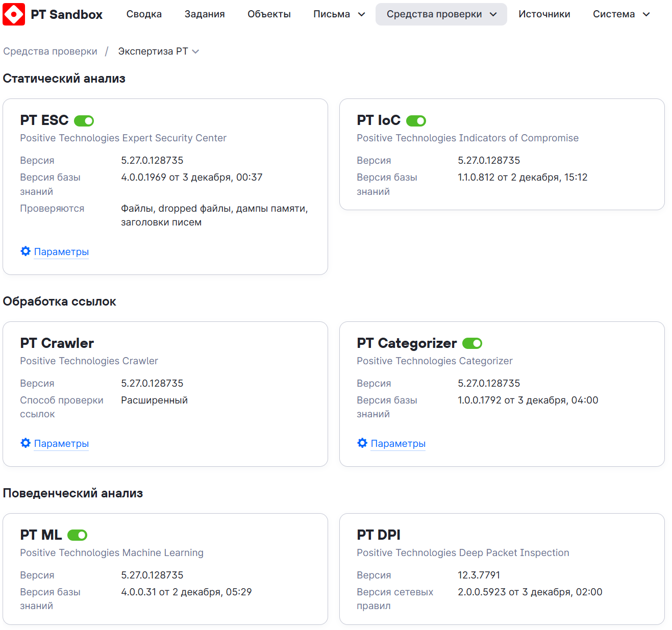This screenshot has width=672, height=630.
Task: Click the gear icon in PT Crawler card
Action: click(x=26, y=443)
